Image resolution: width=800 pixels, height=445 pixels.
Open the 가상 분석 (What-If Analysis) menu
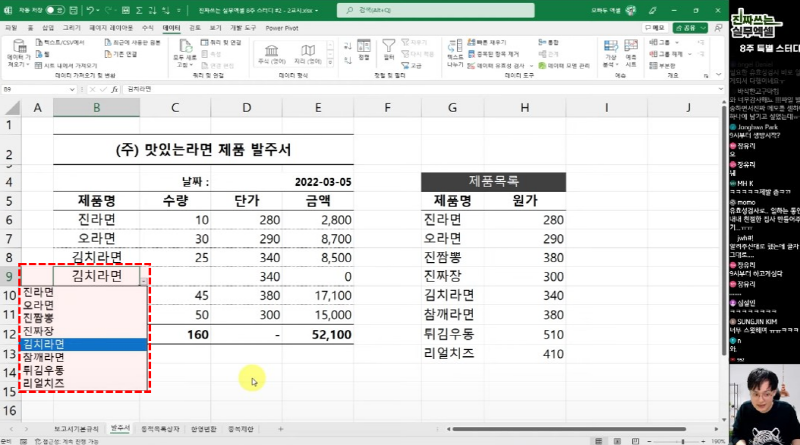(x=610, y=53)
